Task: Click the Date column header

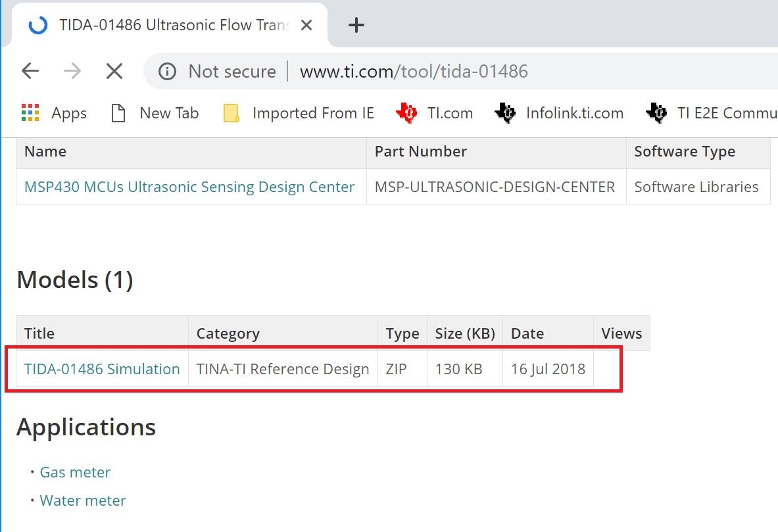Action: tap(527, 333)
